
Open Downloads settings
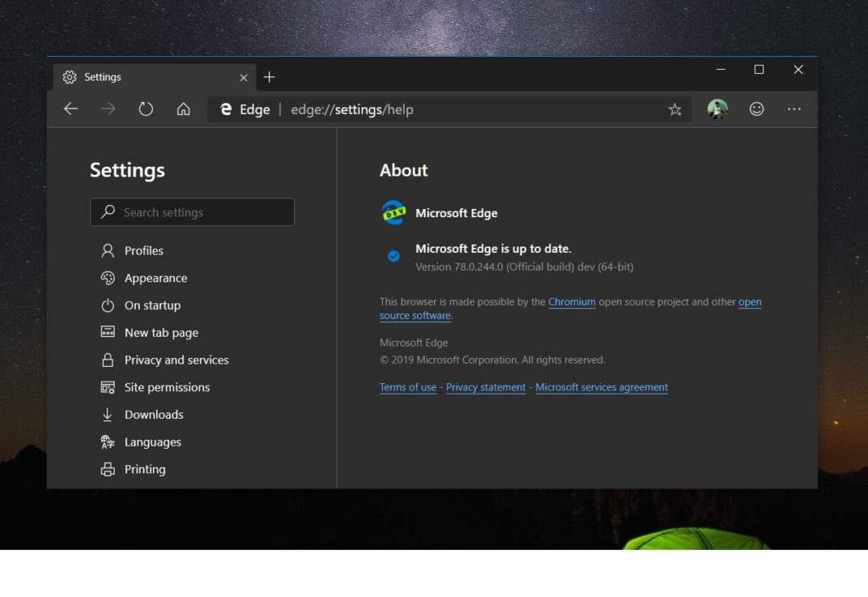pyautogui.click(x=154, y=415)
